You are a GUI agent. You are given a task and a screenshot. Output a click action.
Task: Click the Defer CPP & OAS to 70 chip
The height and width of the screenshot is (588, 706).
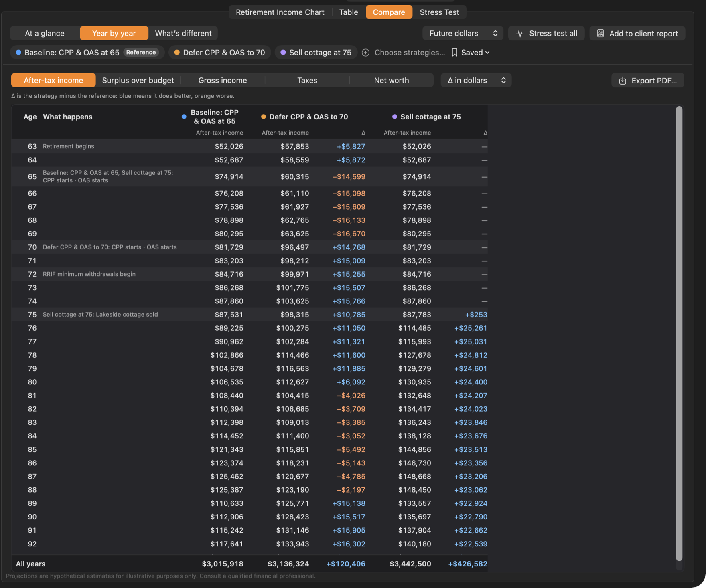[220, 53]
